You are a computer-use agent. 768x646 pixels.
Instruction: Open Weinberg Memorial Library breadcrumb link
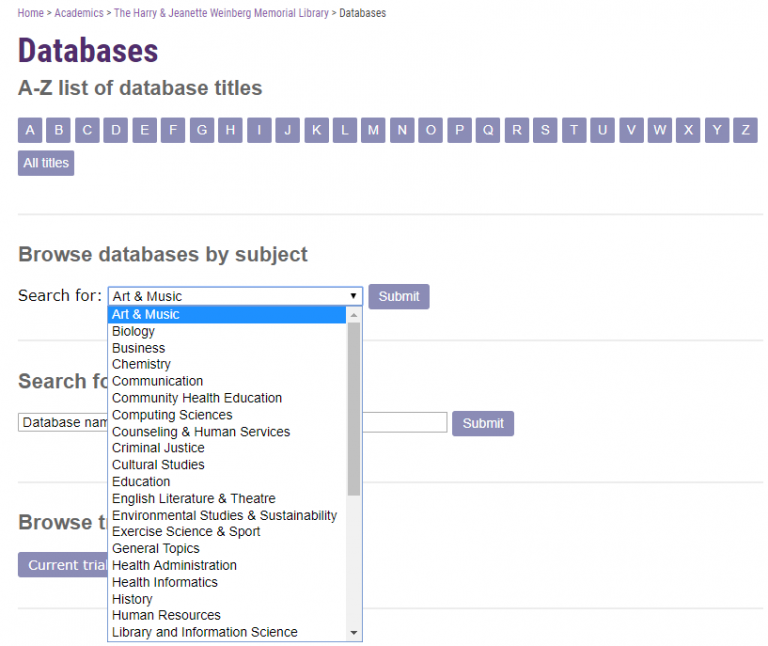pos(221,13)
